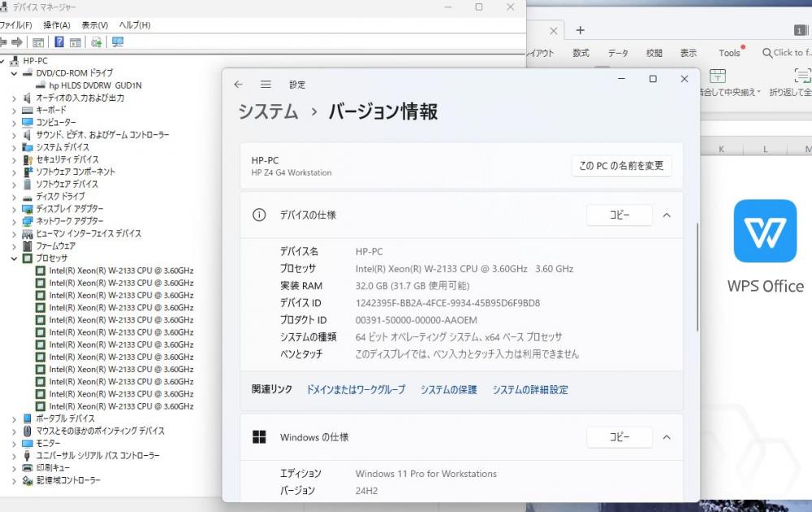The width and height of the screenshot is (812, 512).
Task: Expand the ポータブル デバイス node
Action: coord(14,419)
